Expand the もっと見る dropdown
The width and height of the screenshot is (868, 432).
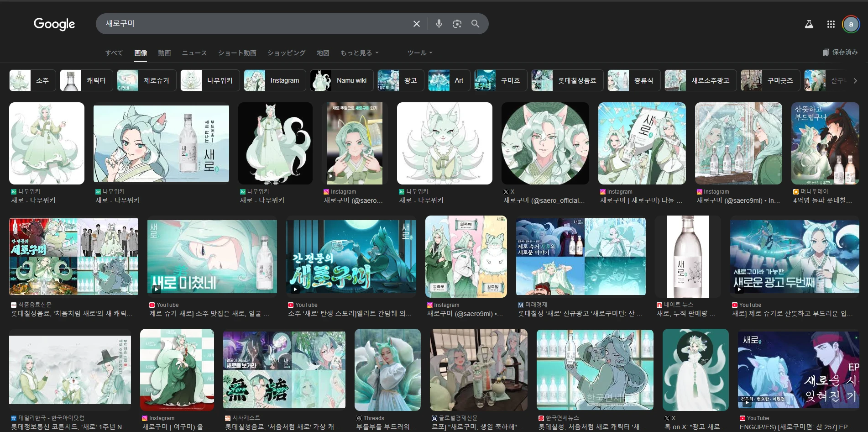(359, 53)
